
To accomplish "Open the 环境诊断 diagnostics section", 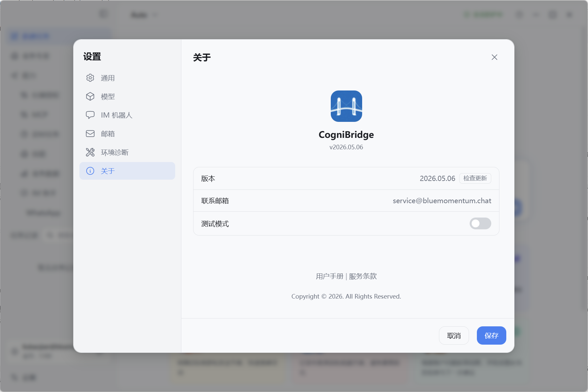I will 127,152.
